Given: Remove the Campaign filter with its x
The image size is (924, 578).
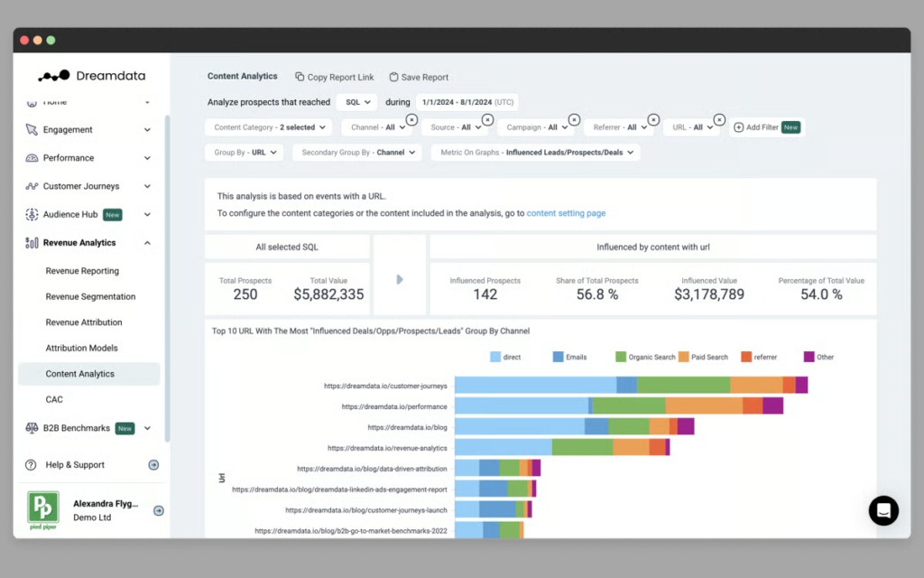Looking at the screenshot, I should click(x=574, y=120).
